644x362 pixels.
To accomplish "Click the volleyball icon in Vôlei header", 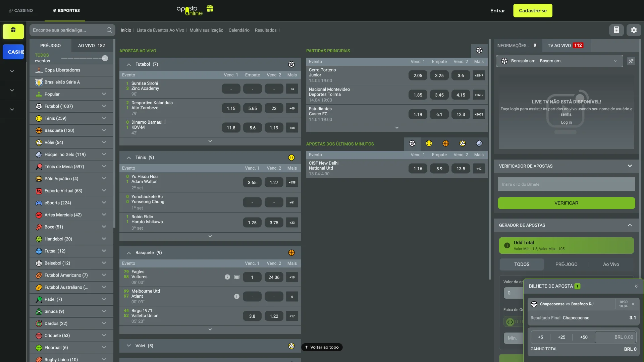I will coord(291,346).
